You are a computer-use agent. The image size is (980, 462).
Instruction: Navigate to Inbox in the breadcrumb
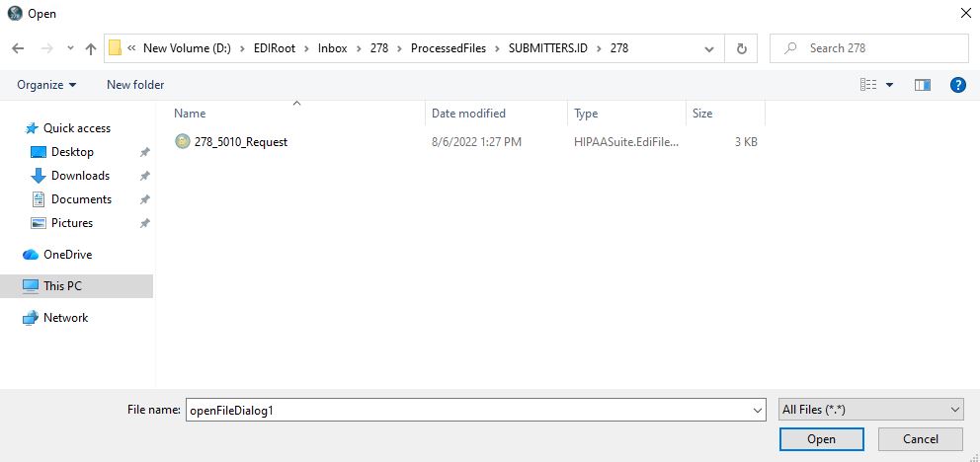click(333, 48)
